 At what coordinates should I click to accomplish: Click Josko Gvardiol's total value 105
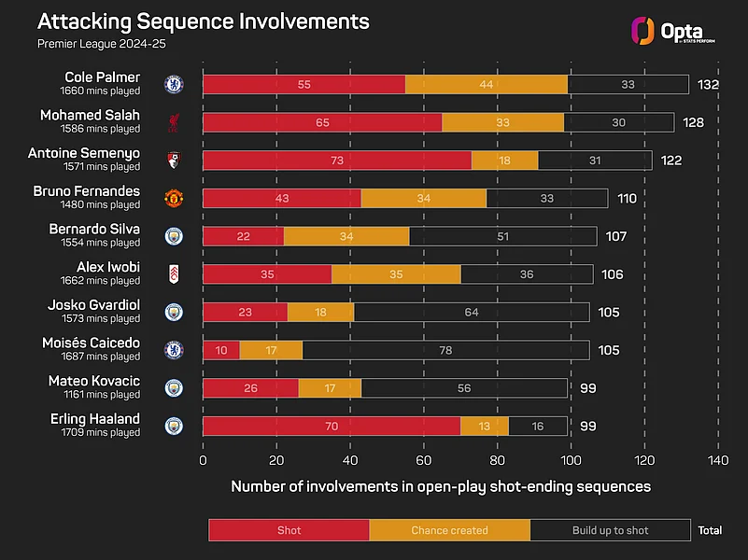(607, 313)
